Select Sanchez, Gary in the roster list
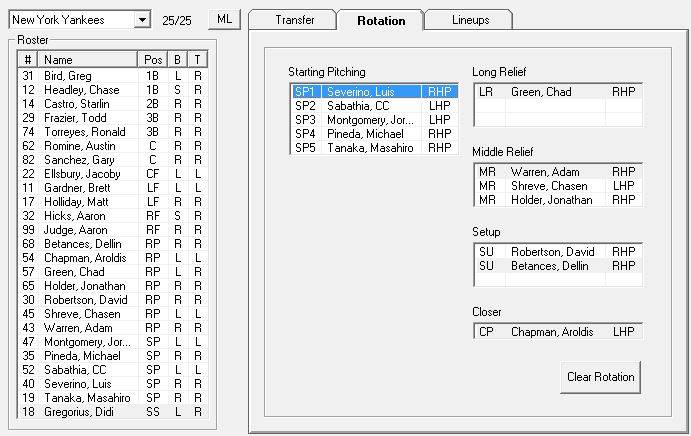 (x=113, y=160)
